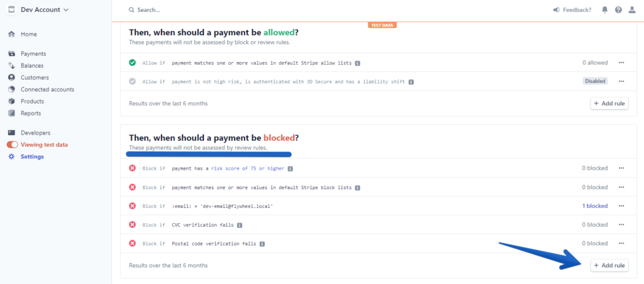Open the 1 blocked results link
644x284 pixels.
click(x=595, y=206)
